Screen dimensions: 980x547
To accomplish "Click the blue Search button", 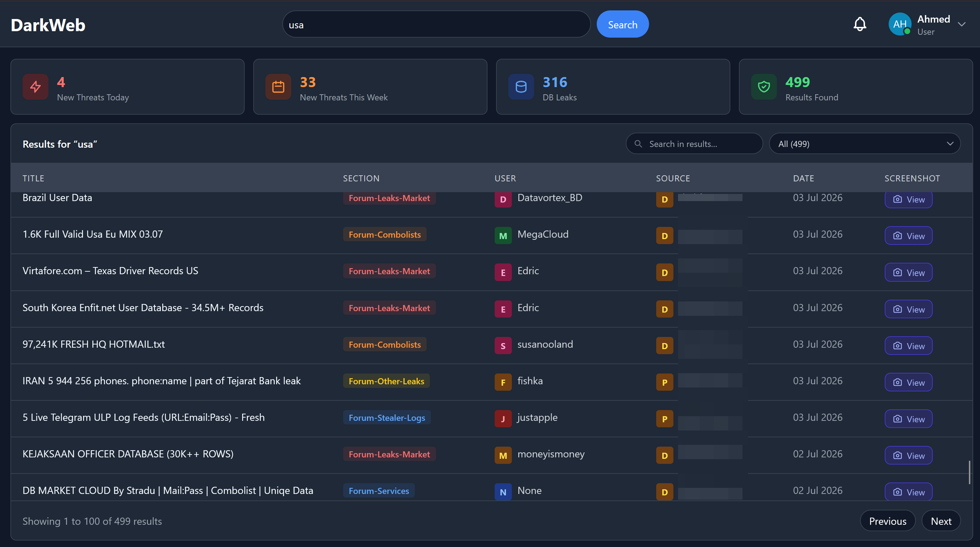I will pos(623,24).
